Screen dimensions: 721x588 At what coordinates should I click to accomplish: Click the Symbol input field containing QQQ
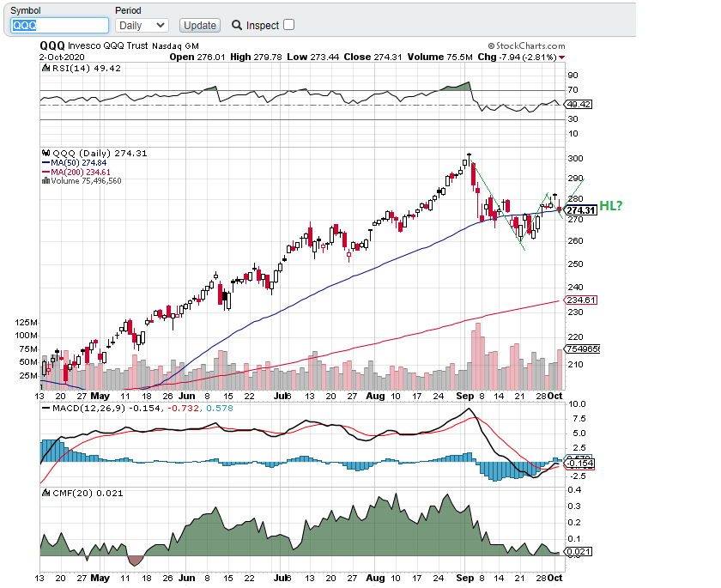click(x=59, y=25)
